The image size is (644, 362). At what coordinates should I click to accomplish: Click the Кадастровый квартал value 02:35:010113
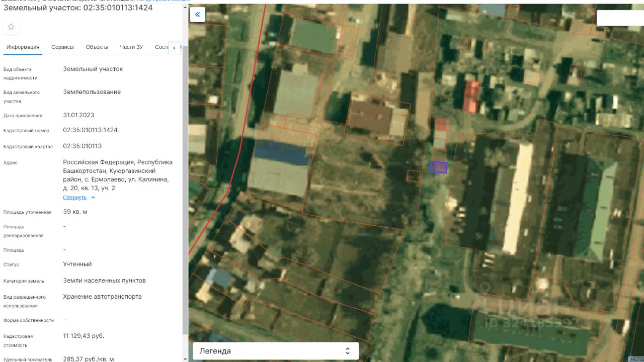82,146
